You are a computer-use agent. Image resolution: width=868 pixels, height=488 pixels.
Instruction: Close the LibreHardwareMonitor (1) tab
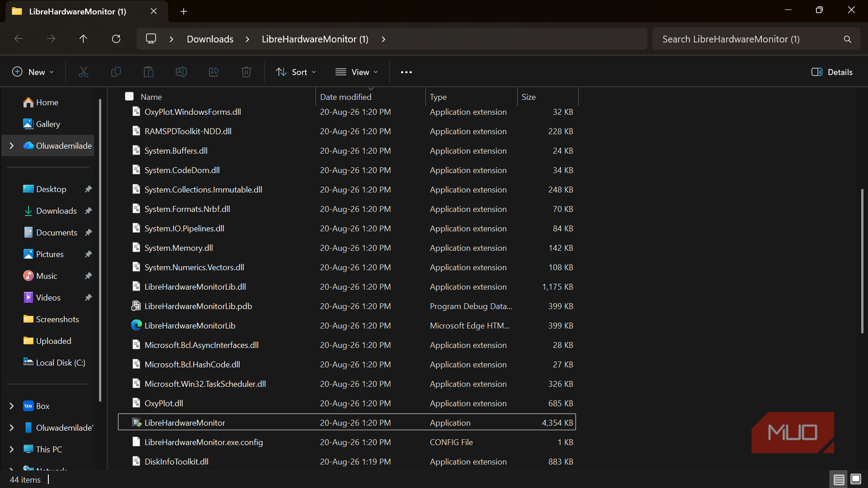point(154,11)
